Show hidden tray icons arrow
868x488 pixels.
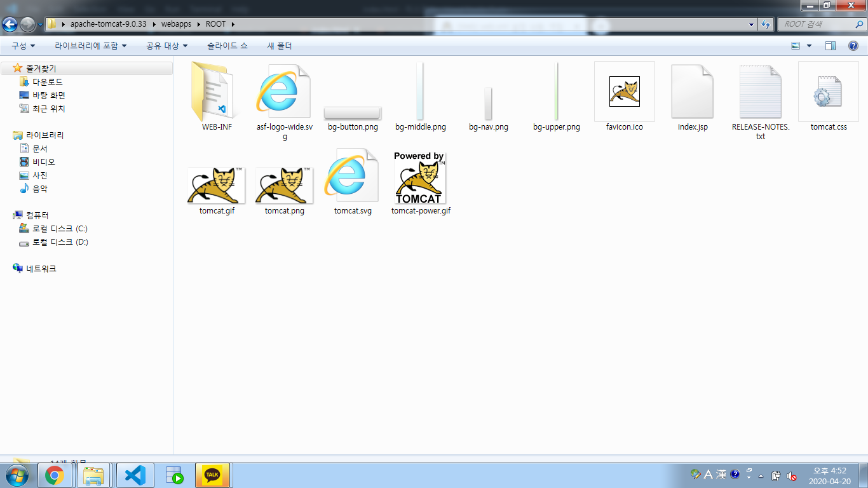[761, 475]
